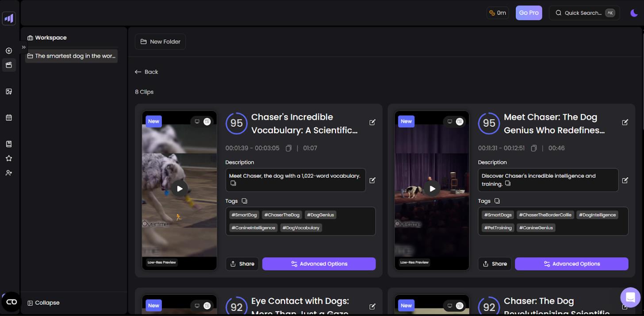Image resolution: width=644 pixels, height=316 pixels.
Task: Open the image gallery icon in sidebar
Action: (x=9, y=91)
